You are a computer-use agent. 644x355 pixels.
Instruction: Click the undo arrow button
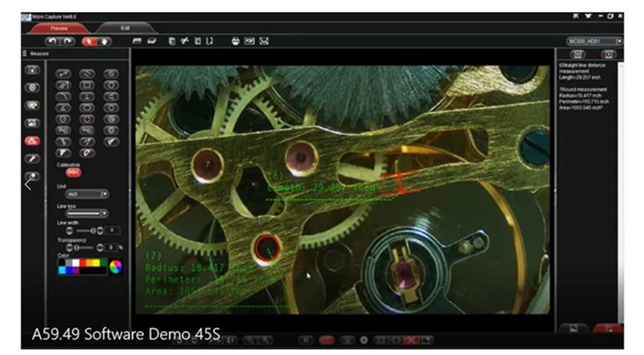pyautogui.click(x=52, y=40)
